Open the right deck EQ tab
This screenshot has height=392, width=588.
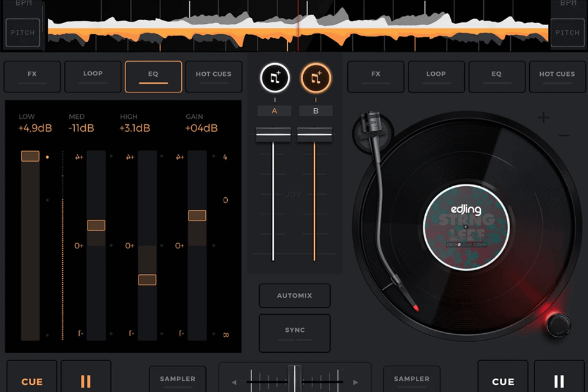(x=497, y=77)
